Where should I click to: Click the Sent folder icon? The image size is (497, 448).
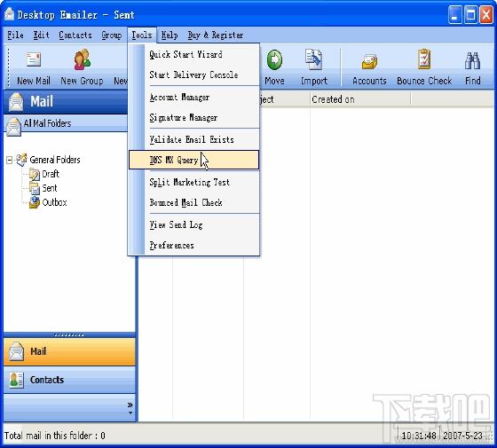point(34,188)
